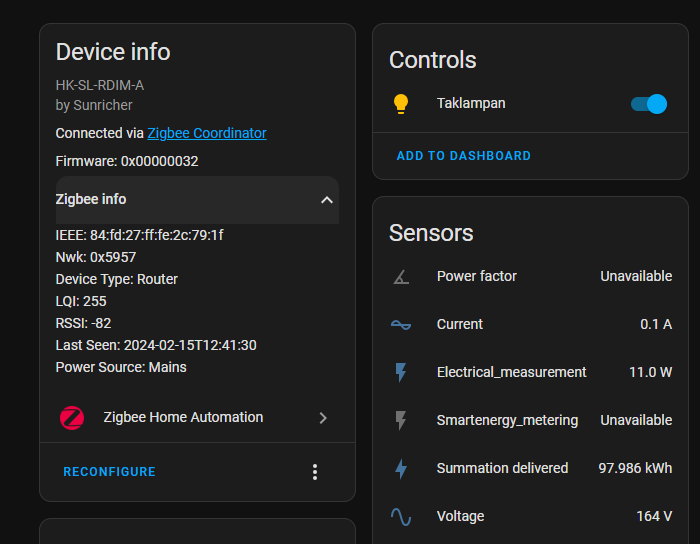Click Add to Dashboard button
Viewport: 700px width, 544px height.
[463, 156]
